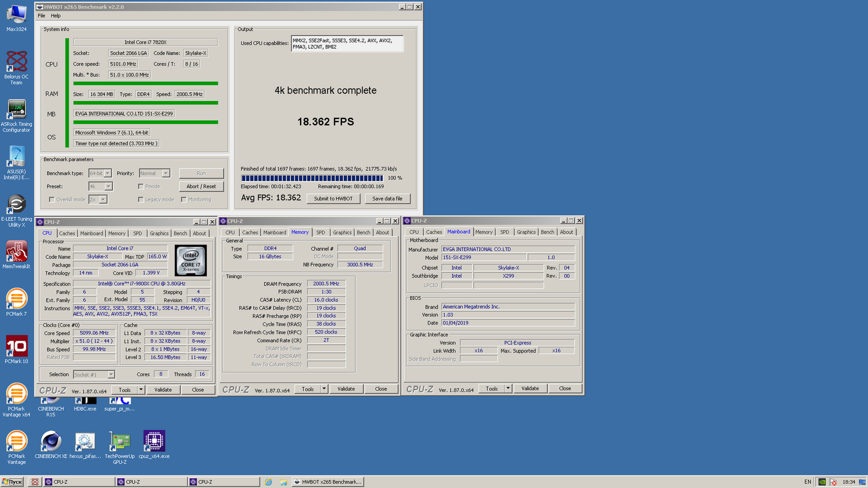Open the Max1024 desktop icon
This screenshot has height=488, width=868.
[17, 18]
